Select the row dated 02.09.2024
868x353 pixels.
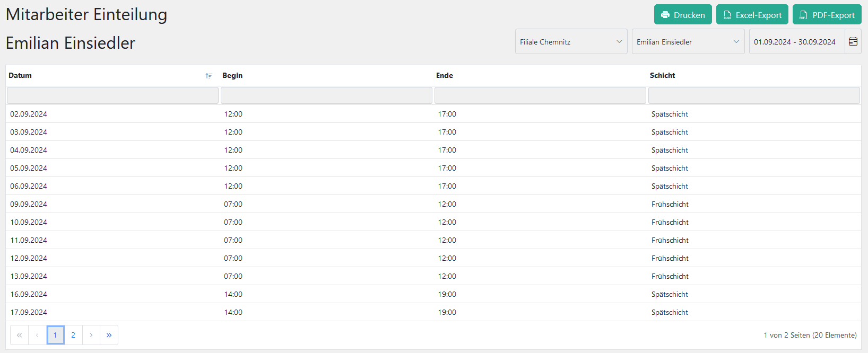(433, 114)
